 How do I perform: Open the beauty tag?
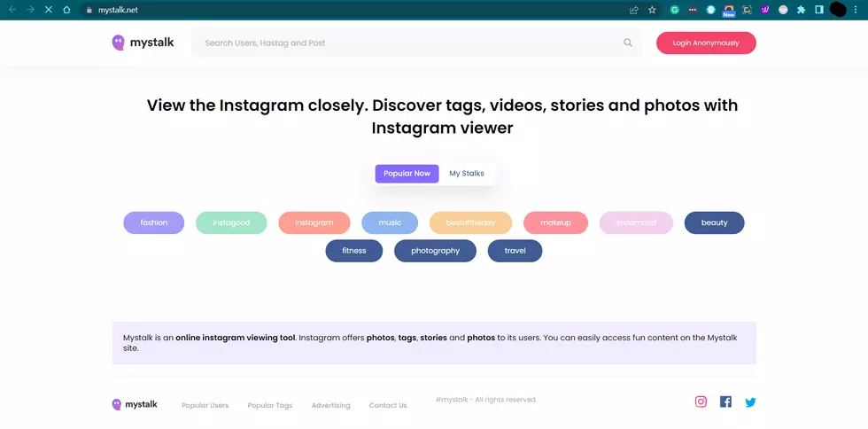pos(714,222)
